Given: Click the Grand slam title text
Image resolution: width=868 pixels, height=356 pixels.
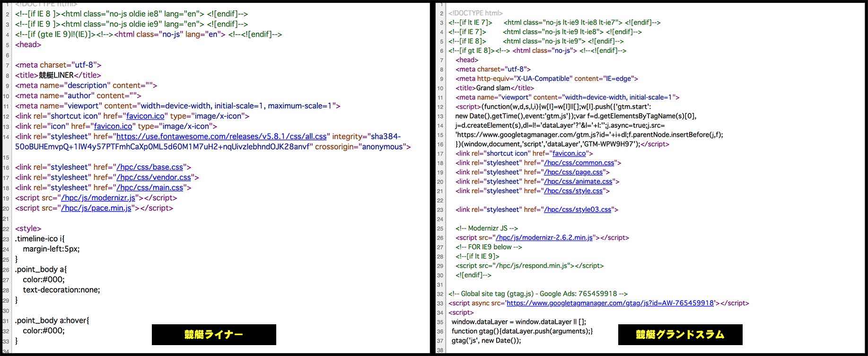Looking at the screenshot, I should pos(493,88).
